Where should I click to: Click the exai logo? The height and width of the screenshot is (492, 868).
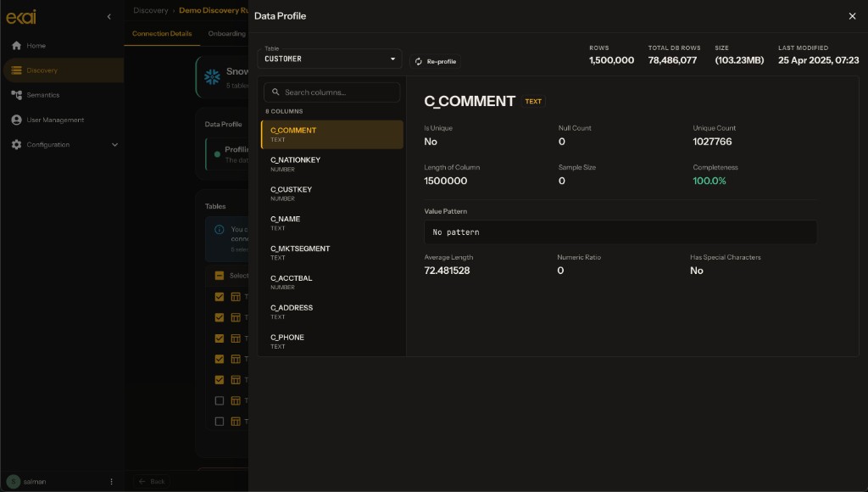[x=21, y=17]
